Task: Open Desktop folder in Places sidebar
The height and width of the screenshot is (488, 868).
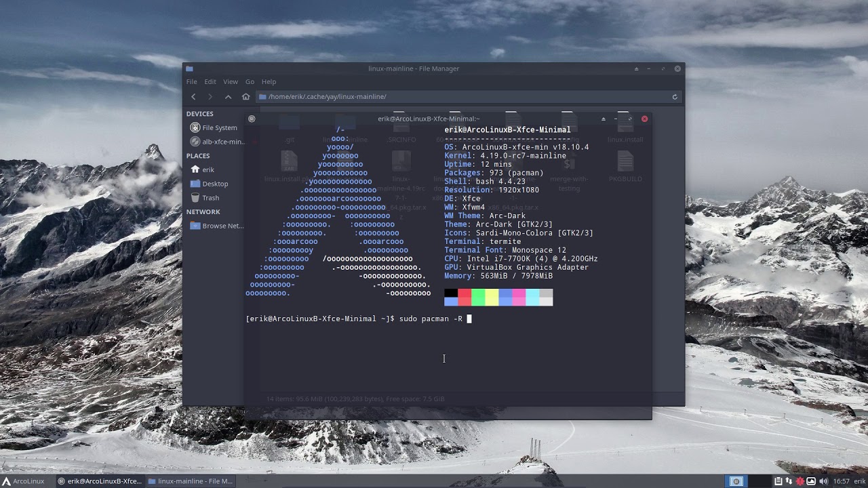Action: (x=210, y=184)
